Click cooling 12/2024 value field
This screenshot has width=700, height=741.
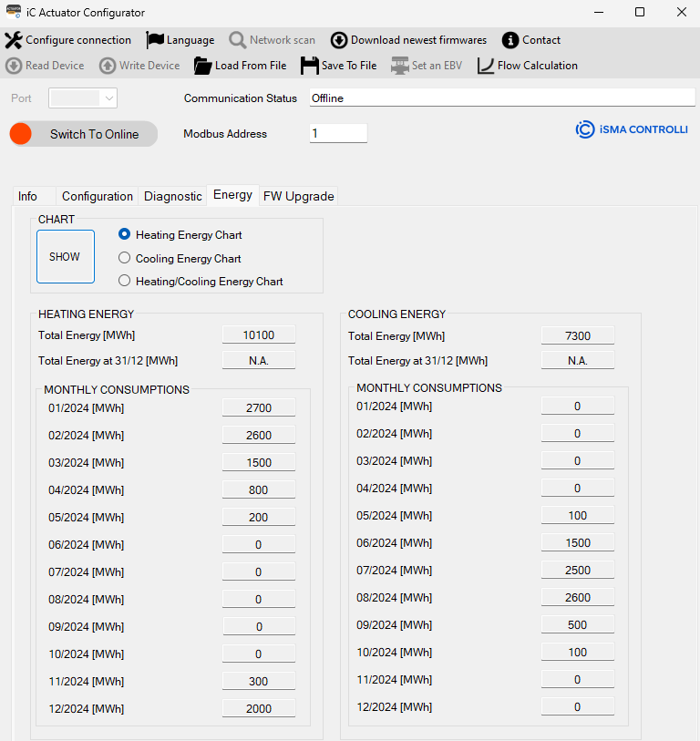click(578, 706)
